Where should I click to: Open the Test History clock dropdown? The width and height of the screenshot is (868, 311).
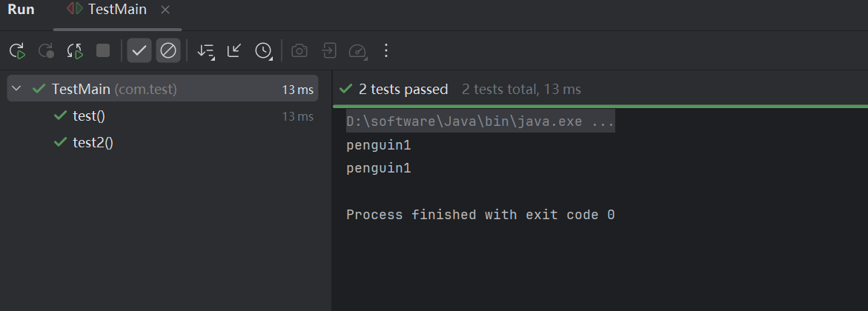(x=263, y=51)
